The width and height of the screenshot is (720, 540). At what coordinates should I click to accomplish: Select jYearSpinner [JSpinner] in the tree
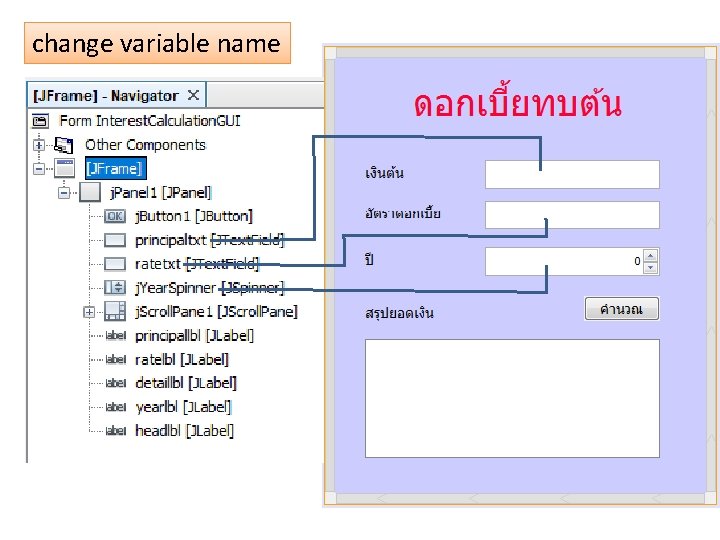pyautogui.click(x=209, y=288)
